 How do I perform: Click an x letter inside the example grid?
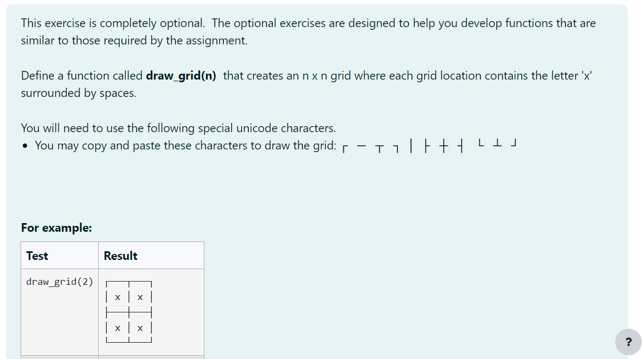click(117, 297)
